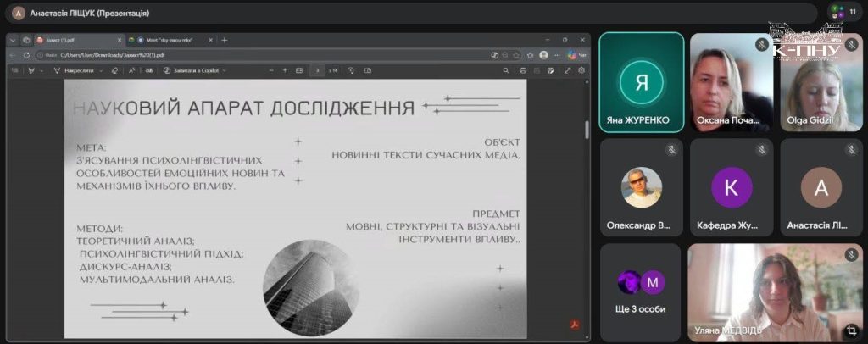Click the zoom out minus icon
Screen dimensions: 868x344
(271, 71)
